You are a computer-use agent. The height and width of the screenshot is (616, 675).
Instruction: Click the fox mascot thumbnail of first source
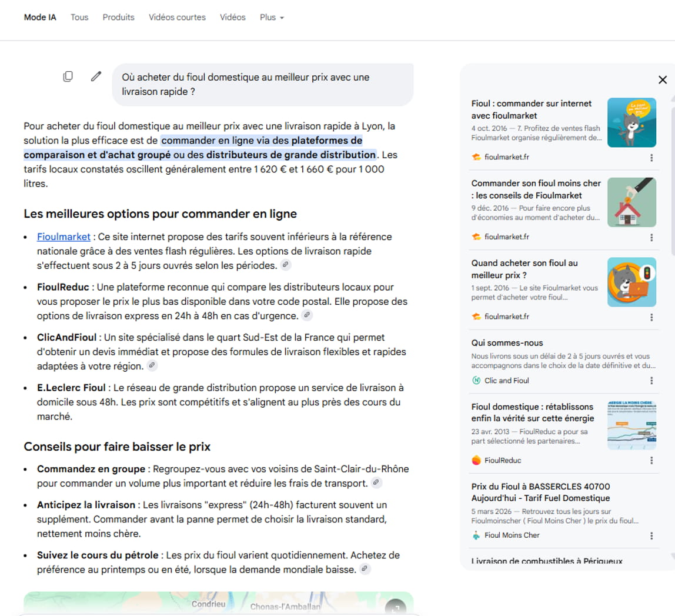(631, 122)
